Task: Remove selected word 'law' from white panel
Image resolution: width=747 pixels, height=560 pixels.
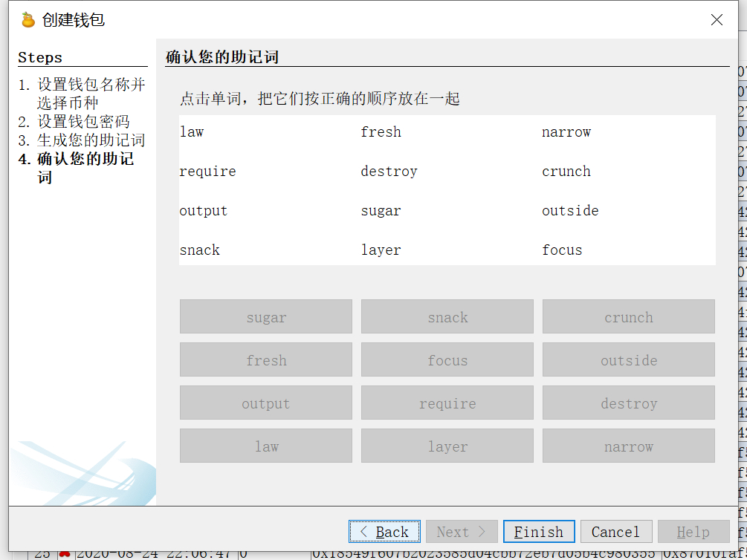Action: point(192,131)
